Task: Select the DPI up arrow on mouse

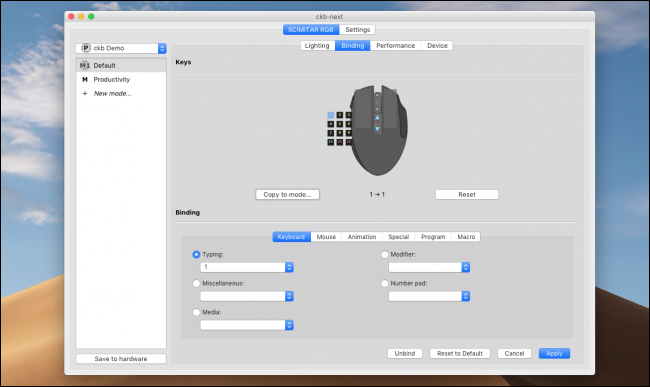Action: click(377, 118)
